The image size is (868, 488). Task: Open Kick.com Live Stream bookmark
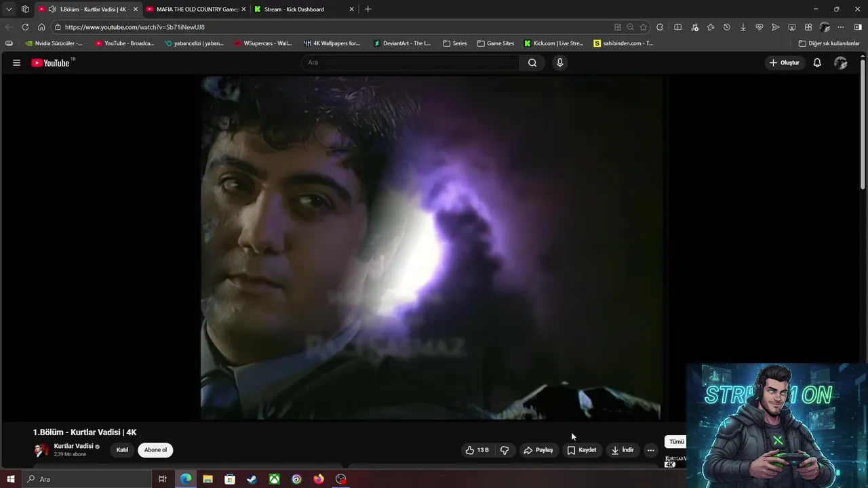[x=553, y=43]
